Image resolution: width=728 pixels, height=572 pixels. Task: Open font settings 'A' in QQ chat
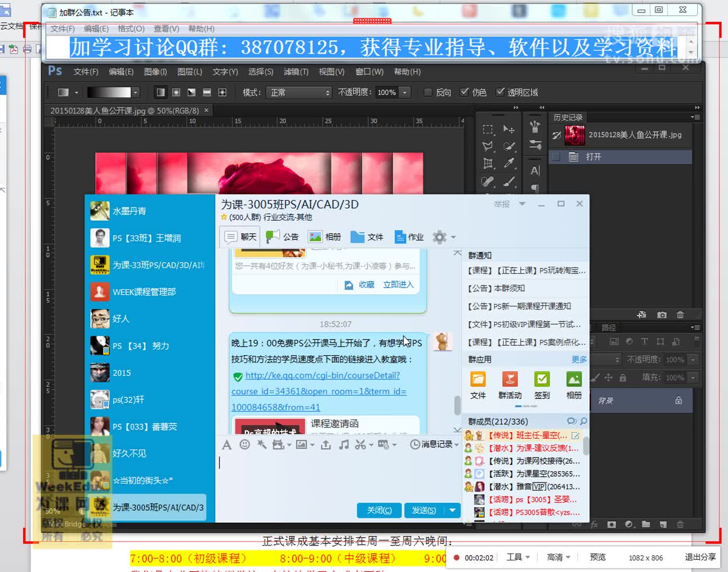[227, 444]
